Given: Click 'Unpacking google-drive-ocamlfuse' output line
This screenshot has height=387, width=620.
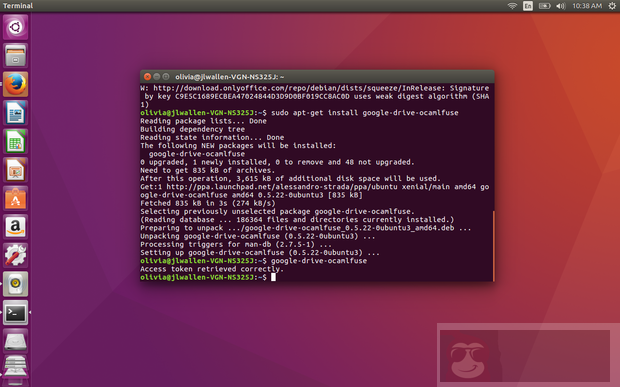Looking at the screenshot, I should coord(258,236).
